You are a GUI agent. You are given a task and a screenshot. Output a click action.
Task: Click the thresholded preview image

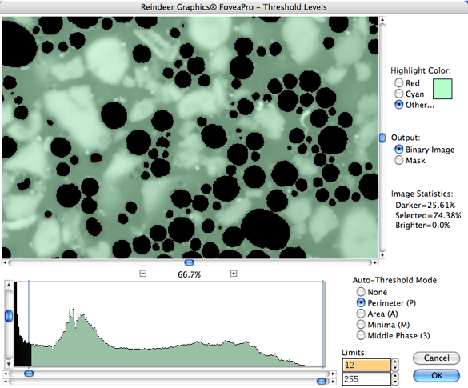pos(190,137)
